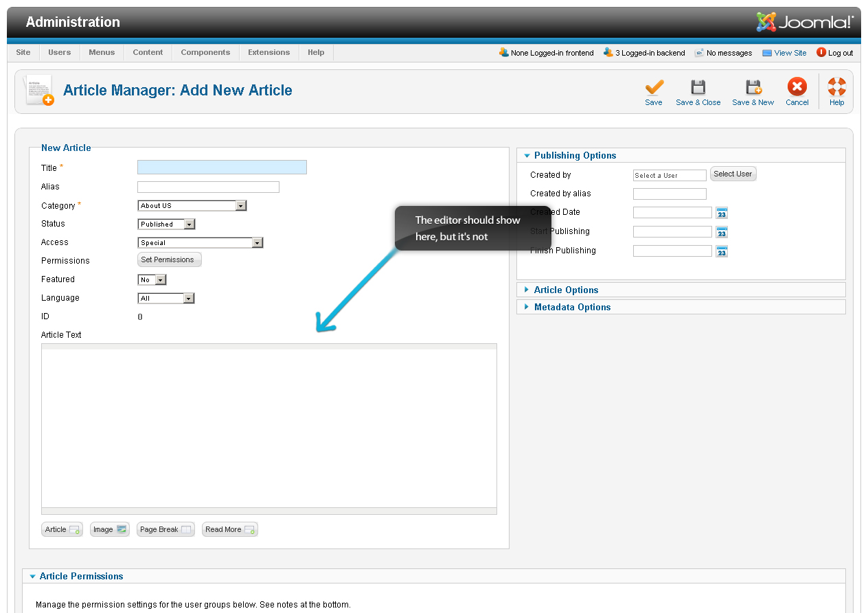Click the View Site link
868x613 pixels.
tap(790, 53)
